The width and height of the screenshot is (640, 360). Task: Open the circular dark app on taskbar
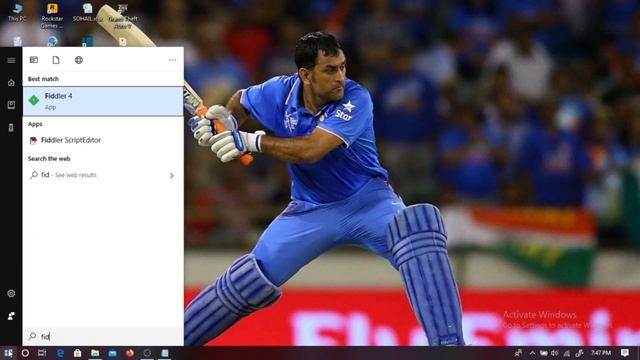tap(147, 353)
